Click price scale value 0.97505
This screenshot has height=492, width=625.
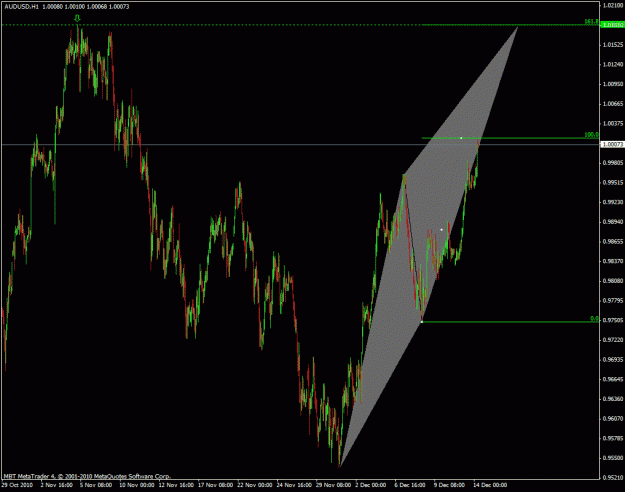613,320
